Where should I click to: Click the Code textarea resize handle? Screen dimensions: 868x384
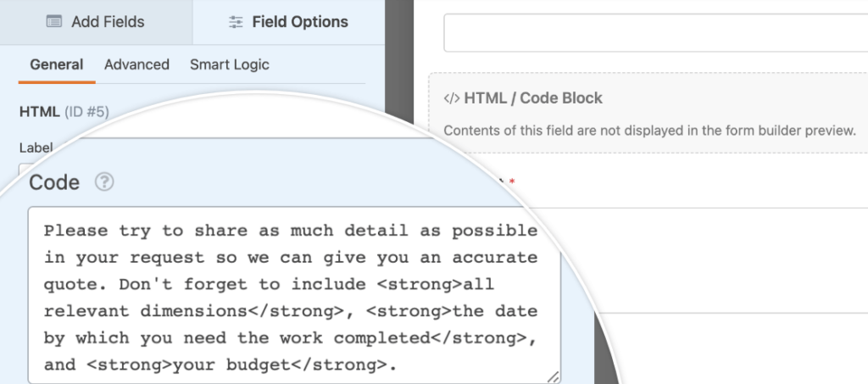point(553,377)
